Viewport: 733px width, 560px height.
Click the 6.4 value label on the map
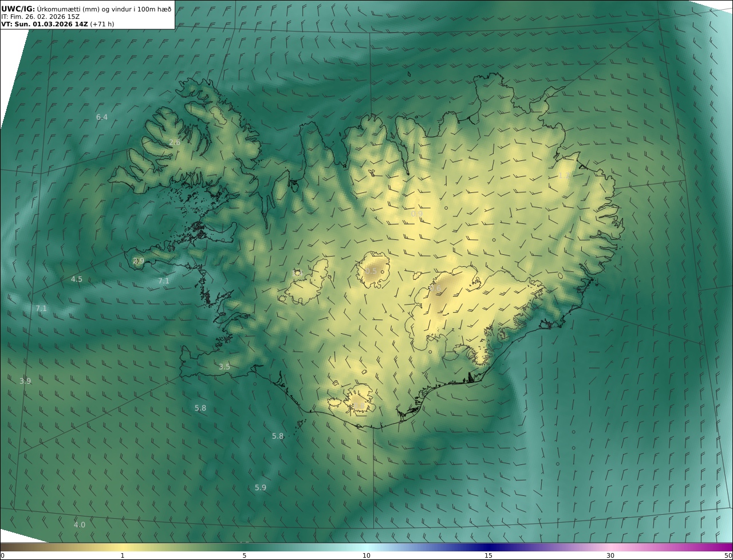[x=102, y=117]
